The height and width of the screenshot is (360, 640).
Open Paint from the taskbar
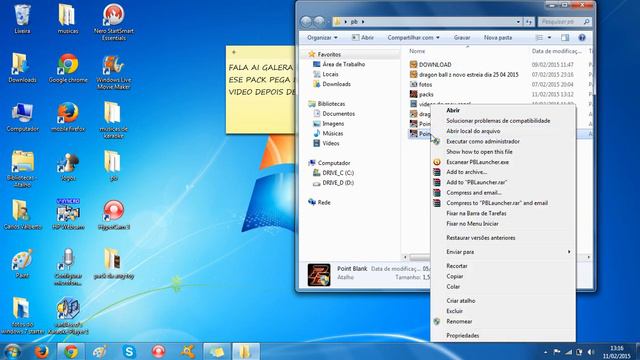100,351
